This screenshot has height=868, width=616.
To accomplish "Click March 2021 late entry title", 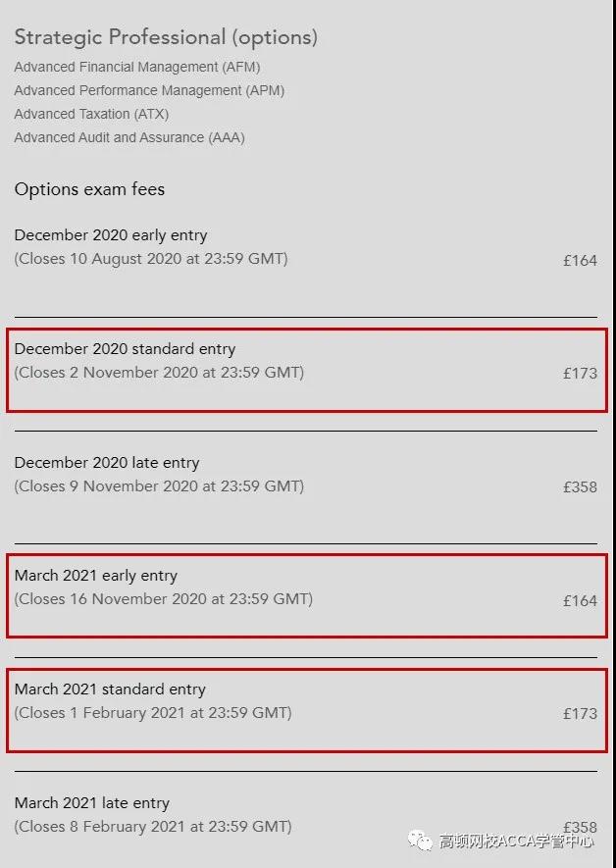I will point(92,802).
